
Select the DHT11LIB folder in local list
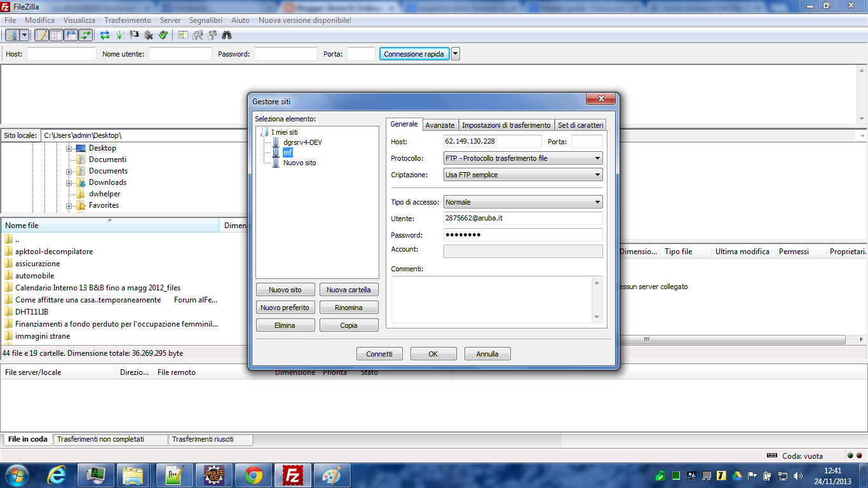click(x=32, y=312)
